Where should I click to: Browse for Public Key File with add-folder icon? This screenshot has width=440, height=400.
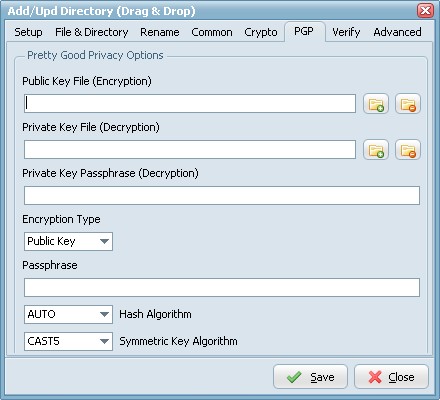[x=376, y=104]
